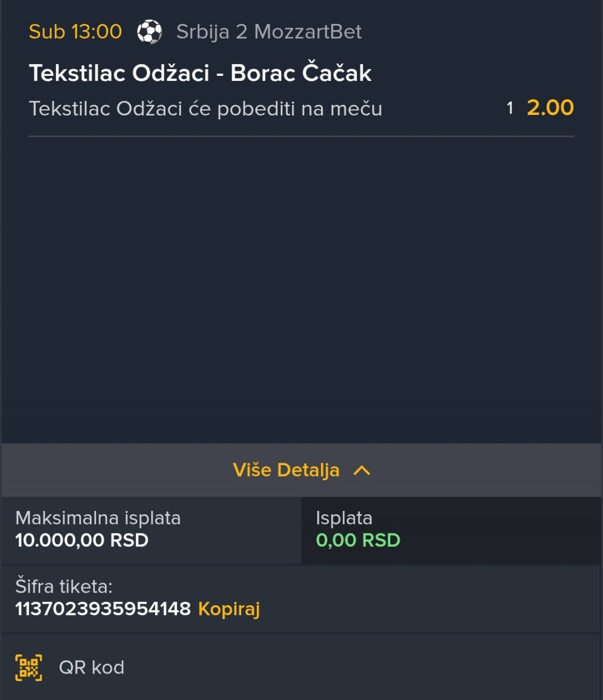Click the 2.00 odds value
603x700 pixels.
pyautogui.click(x=550, y=108)
